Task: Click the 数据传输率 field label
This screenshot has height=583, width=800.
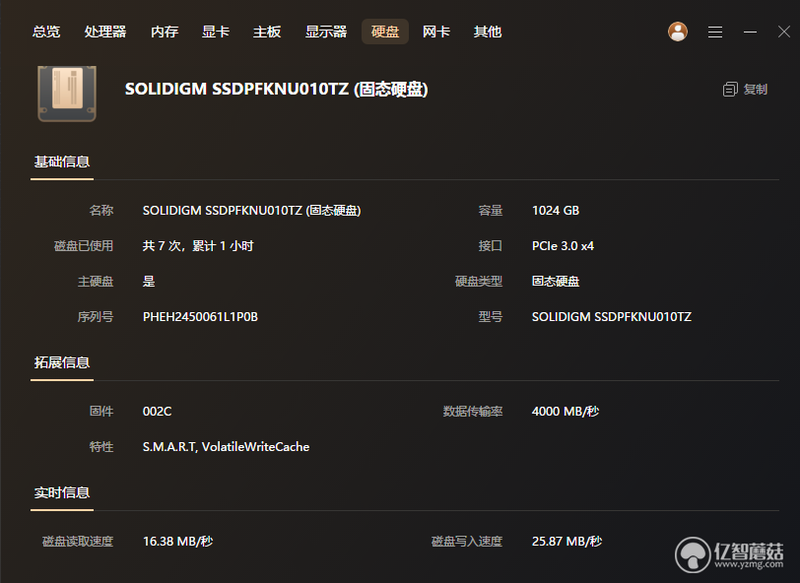Action: coord(473,412)
